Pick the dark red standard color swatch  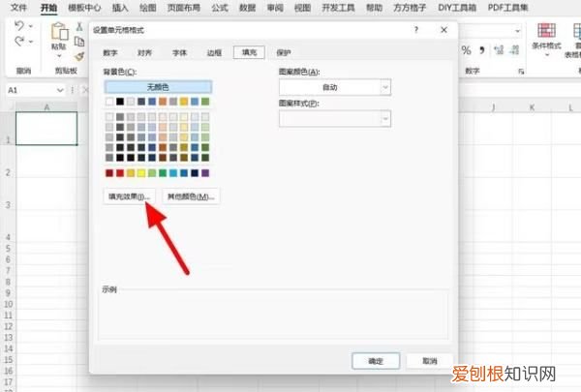click(x=109, y=173)
